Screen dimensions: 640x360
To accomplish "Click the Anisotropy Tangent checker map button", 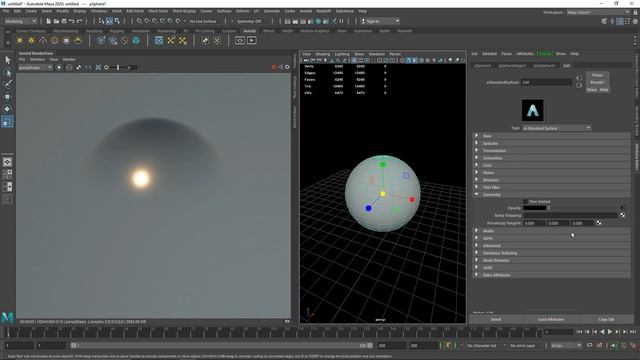I will pyautogui.click(x=599, y=223).
